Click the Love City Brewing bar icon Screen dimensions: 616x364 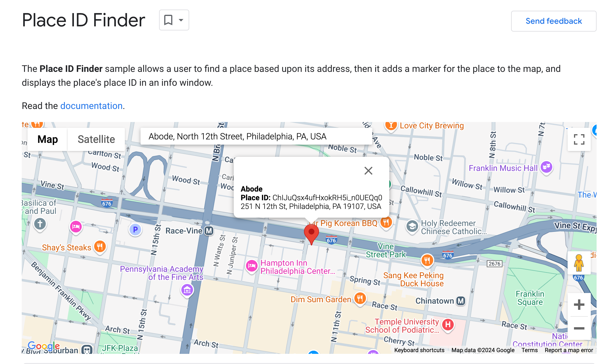click(x=391, y=126)
